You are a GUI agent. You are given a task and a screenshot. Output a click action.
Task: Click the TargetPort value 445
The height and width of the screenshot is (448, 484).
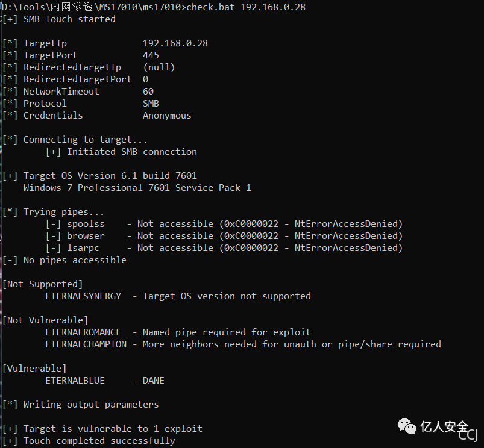coord(151,55)
